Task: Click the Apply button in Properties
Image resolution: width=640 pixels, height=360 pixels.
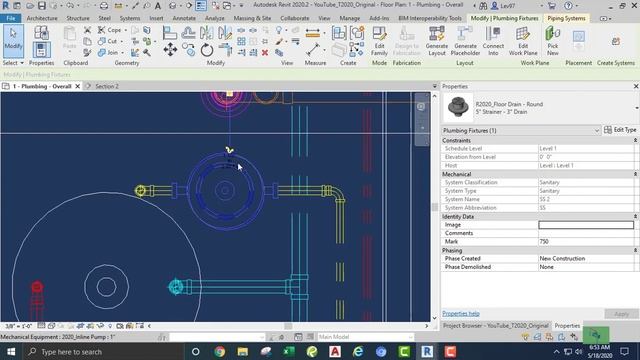Action: point(621,313)
